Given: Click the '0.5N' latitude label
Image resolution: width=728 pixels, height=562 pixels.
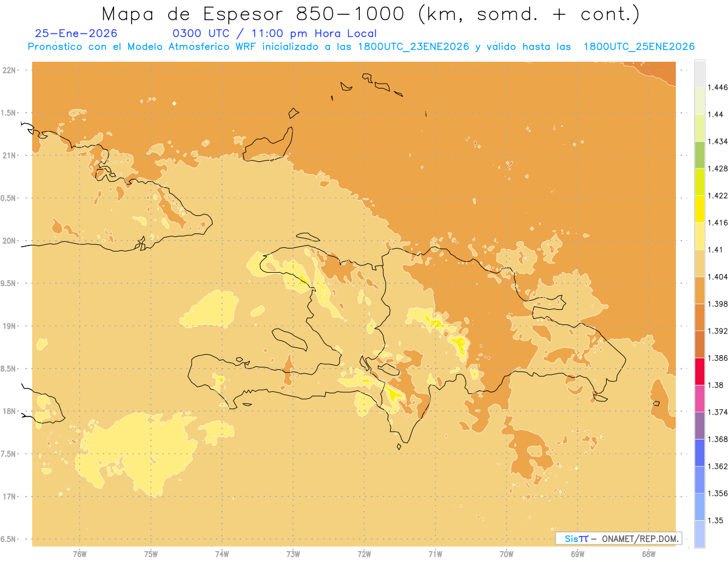Looking at the screenshot, I should tap(10, 198).
